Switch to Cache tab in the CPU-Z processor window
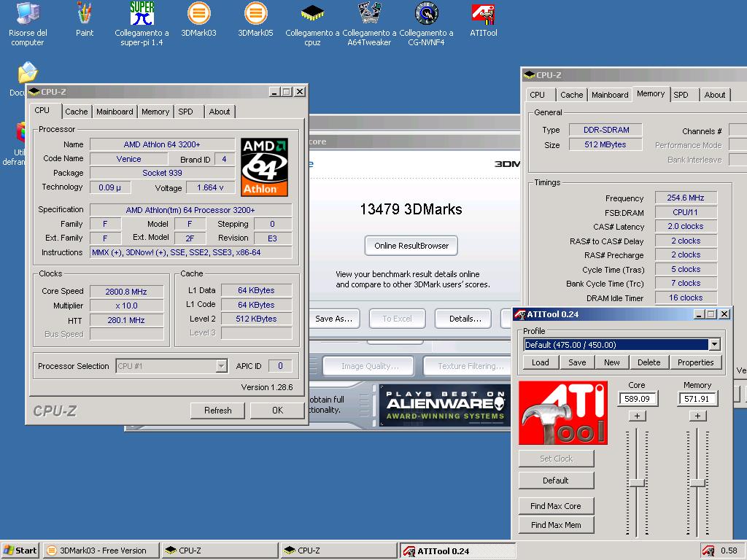747x560 pixels. tap(76, 112)
